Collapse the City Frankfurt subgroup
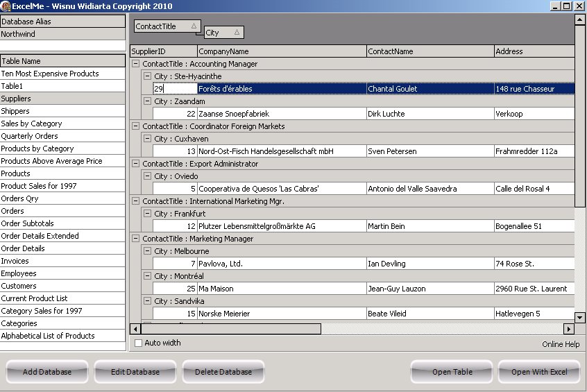This screenshot has height=392, width=587. pos(147,214)
